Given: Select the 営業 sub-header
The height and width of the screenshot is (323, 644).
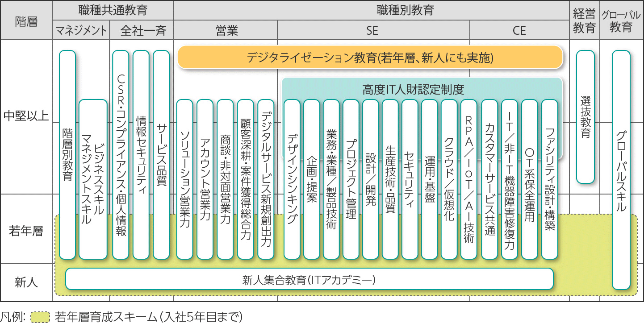Looking at the screenshot, I should click(226, 30).
